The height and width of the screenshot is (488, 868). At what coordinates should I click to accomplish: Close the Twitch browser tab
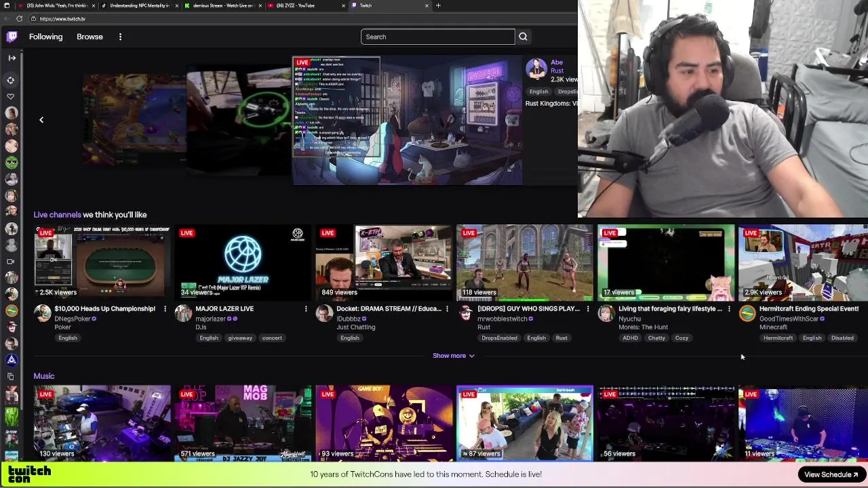427,5
